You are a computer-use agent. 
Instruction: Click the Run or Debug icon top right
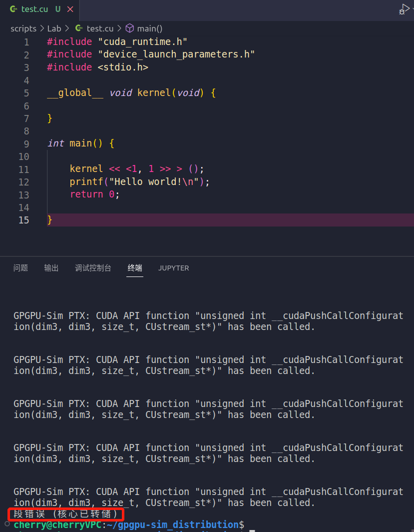[404, 9]
